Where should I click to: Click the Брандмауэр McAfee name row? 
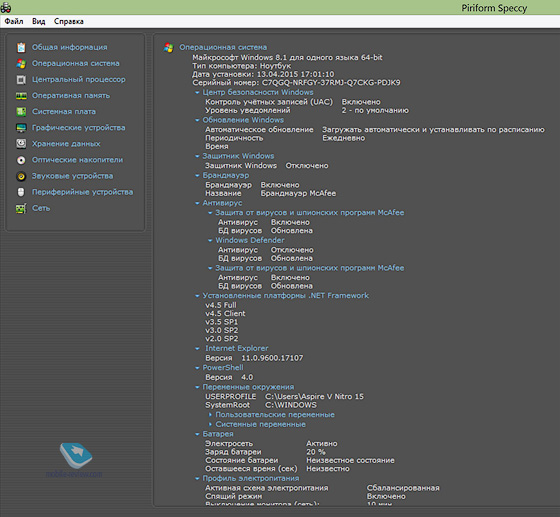(x=270, y=194)
